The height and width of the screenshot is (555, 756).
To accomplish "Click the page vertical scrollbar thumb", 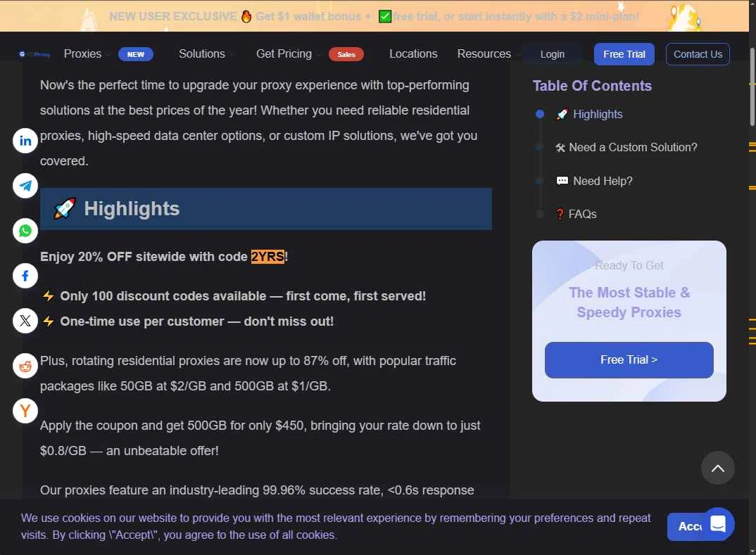I will click(752, 87).
